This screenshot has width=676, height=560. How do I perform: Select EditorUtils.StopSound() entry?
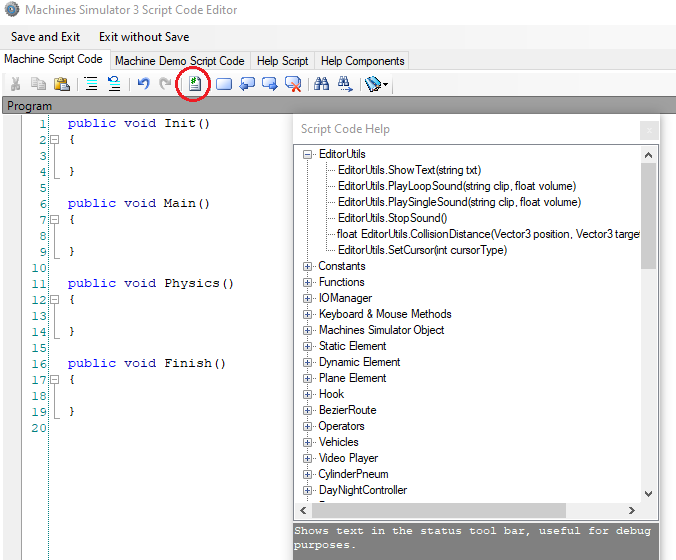click(392, 218)
